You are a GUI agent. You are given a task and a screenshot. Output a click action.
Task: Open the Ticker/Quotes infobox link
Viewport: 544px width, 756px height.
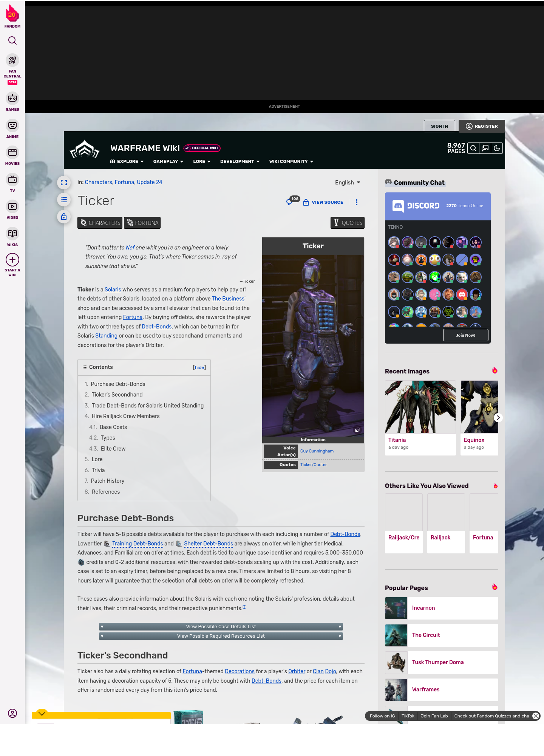coord(314,465)
